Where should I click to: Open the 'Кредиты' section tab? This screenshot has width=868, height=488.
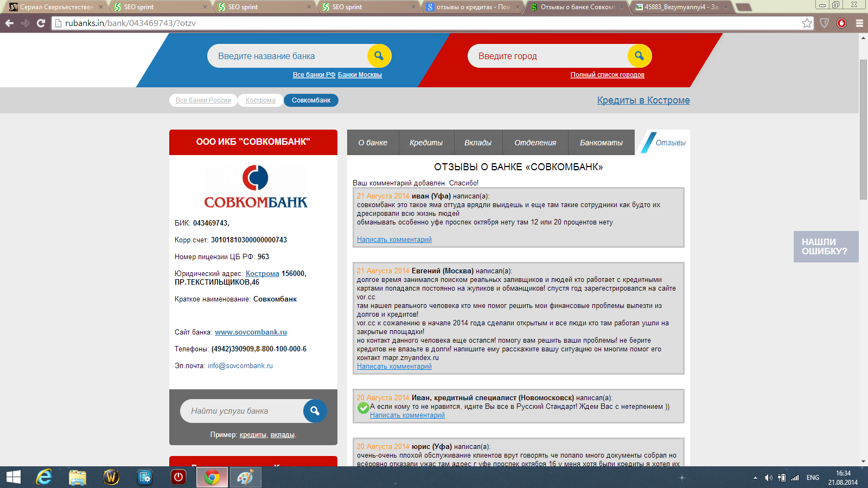point(426,143)
